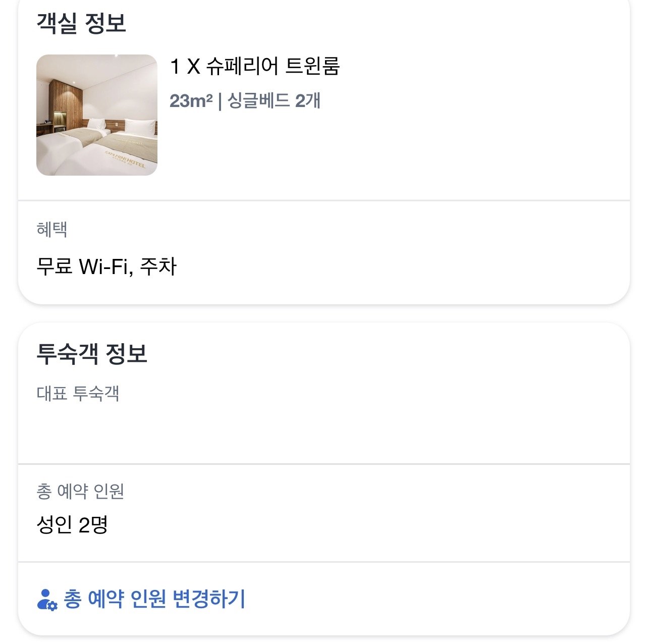Click the person-with-gear icon
Viewport: 648px width, 644px height.
tap(47, 600)
